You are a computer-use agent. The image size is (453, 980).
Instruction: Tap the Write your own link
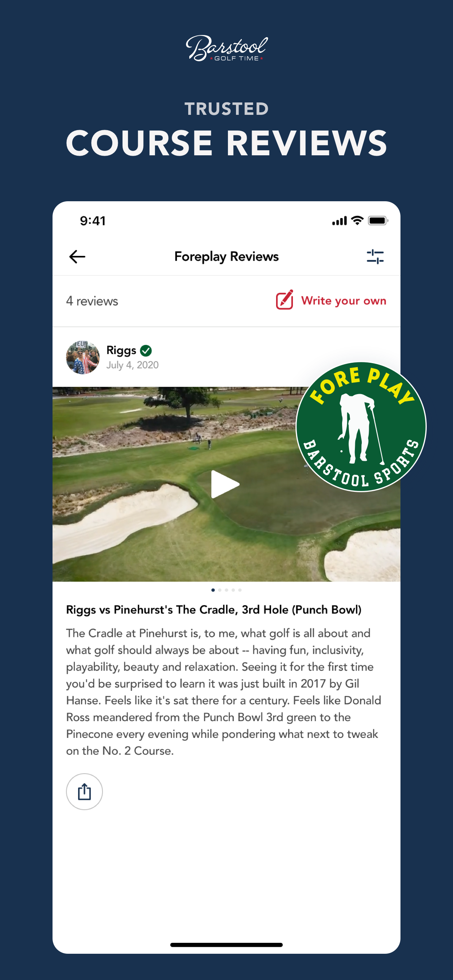coord(344,301)
